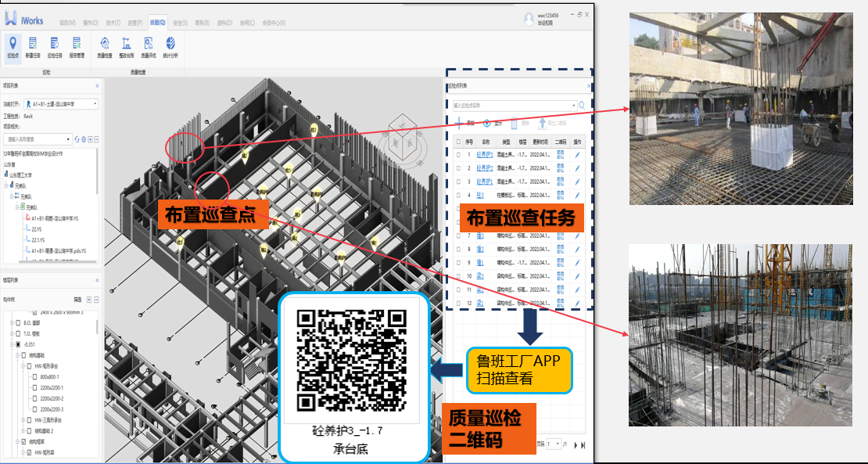Click edit pencil for row 砼养护1
868x464 pixels.
tap(577, 182)
